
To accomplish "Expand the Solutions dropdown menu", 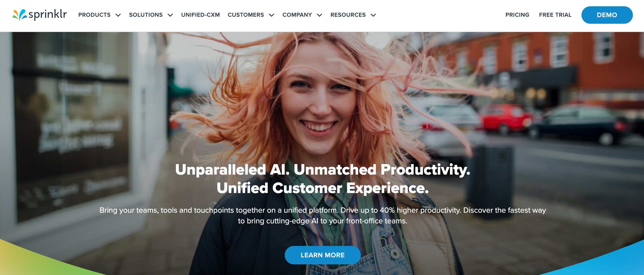I will point(151,15).
